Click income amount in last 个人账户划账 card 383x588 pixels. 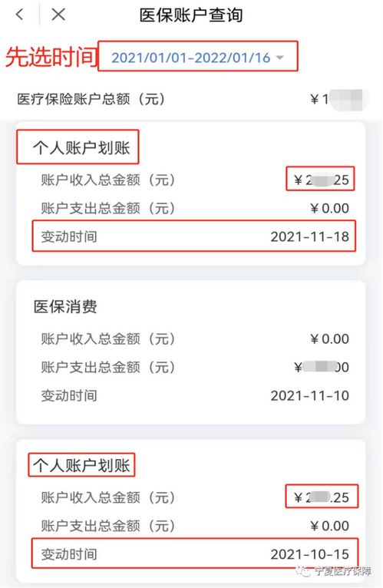(x=322, y=497)
